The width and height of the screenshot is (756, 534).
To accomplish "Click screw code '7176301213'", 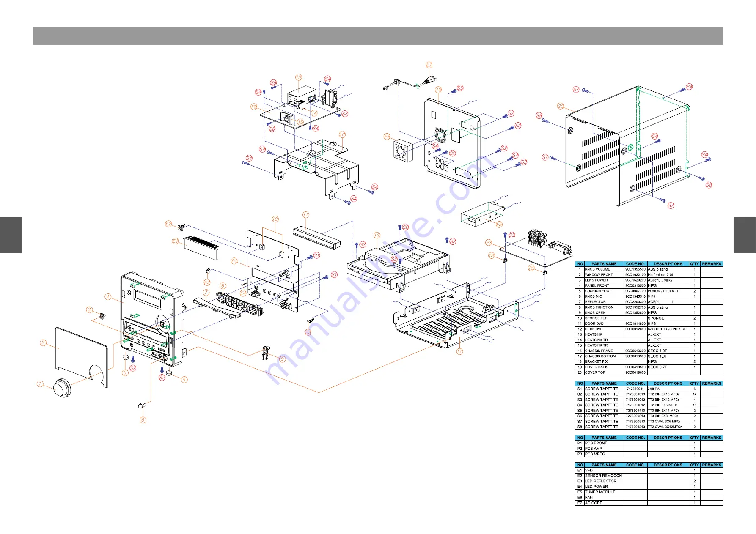I will (635, 427).
